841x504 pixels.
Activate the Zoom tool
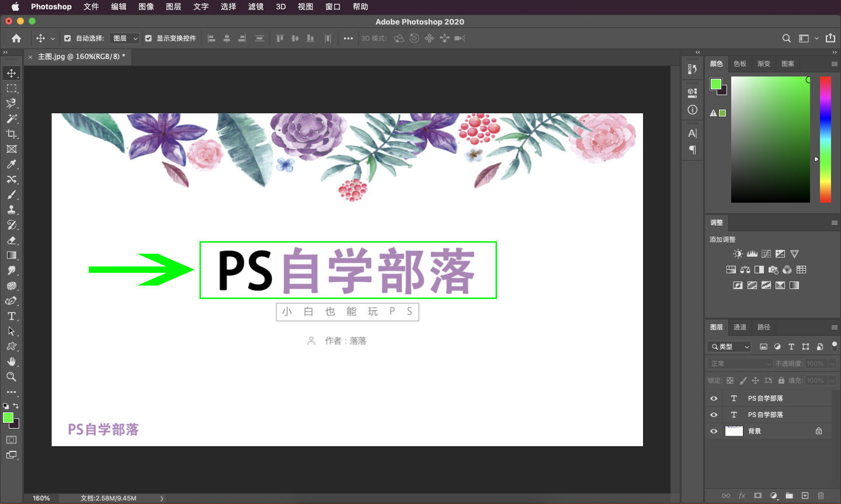click(x=12, y=377)
